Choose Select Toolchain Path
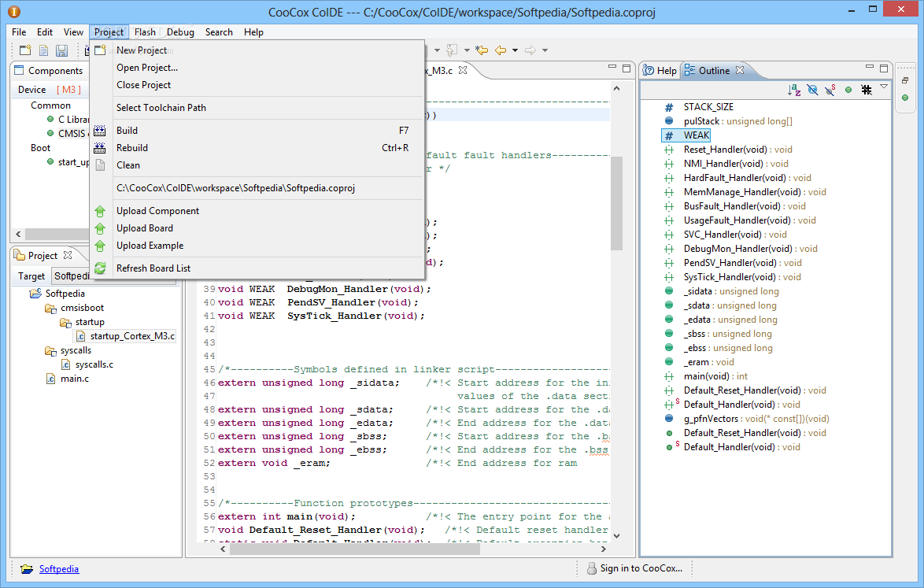Image resolution: width=924 pixels, height=588 pixels. pos(257,108)
